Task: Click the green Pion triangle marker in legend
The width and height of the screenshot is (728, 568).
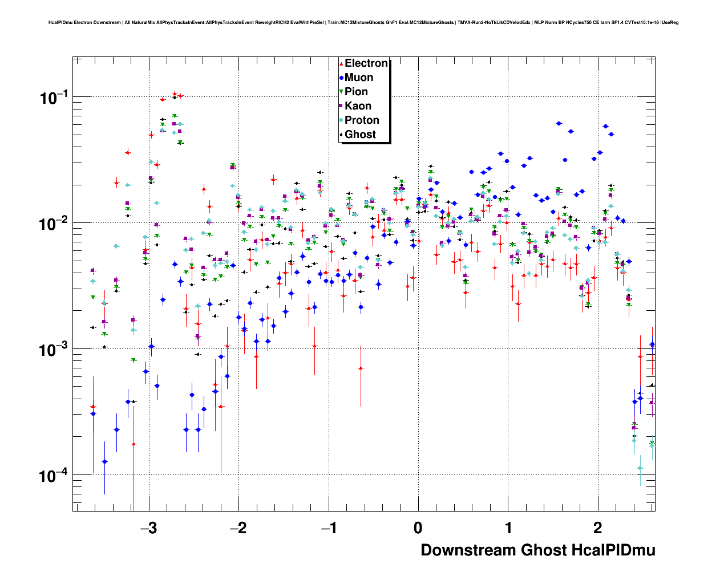Action: (341, 92)
